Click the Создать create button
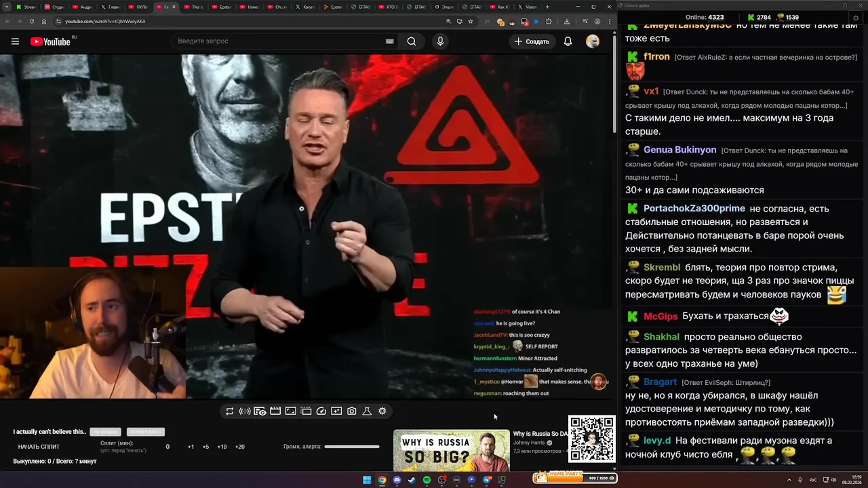The height and width of the screenshot is (488, 868). click(532, 41)
